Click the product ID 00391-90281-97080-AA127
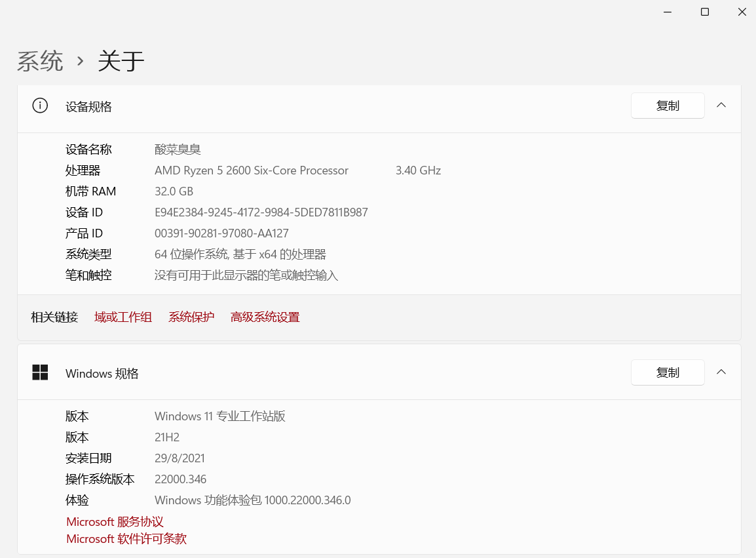 click(x=221, y=233)
